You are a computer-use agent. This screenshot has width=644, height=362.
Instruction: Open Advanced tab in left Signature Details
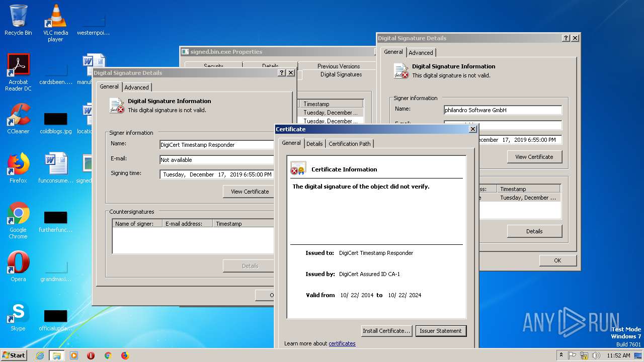[137, 87]
